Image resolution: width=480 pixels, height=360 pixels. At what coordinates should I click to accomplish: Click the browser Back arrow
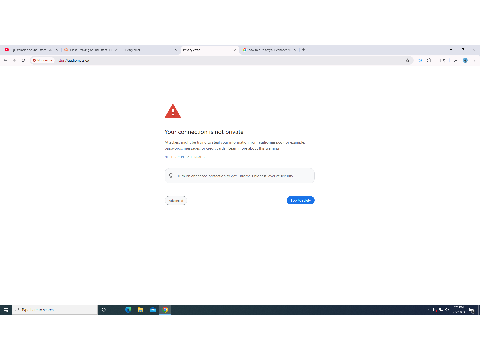coord(6,60)
